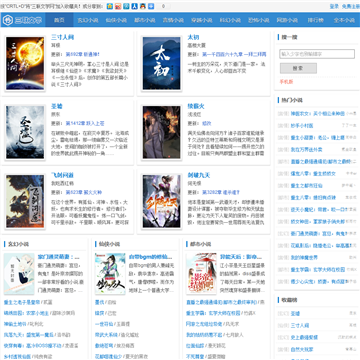The width and height of the screenshot is (360, 360).
Task: Share via the QQ penguin icon
Action: [x=143, y=6]
